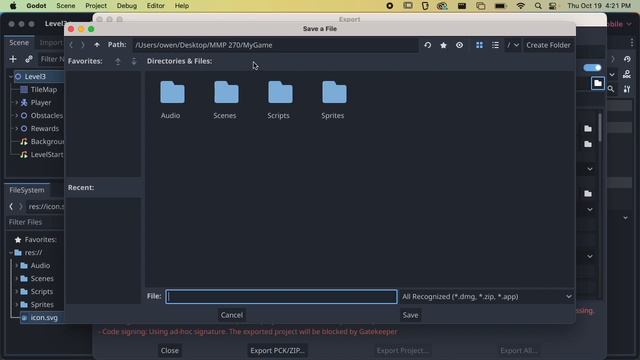640x360 pixels.
Task: Click Export PCK/ZIP button
Action: tap(277, 350)
